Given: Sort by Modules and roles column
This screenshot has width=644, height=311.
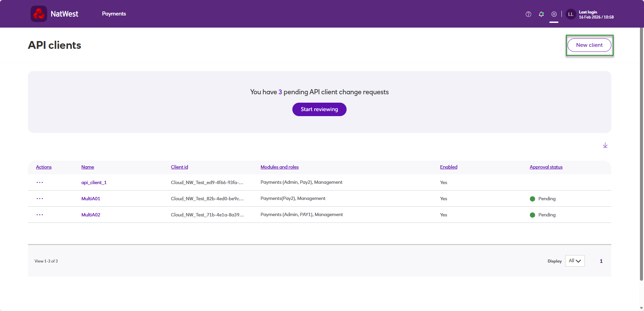Looking at the screenshot, I should point(280,167).
